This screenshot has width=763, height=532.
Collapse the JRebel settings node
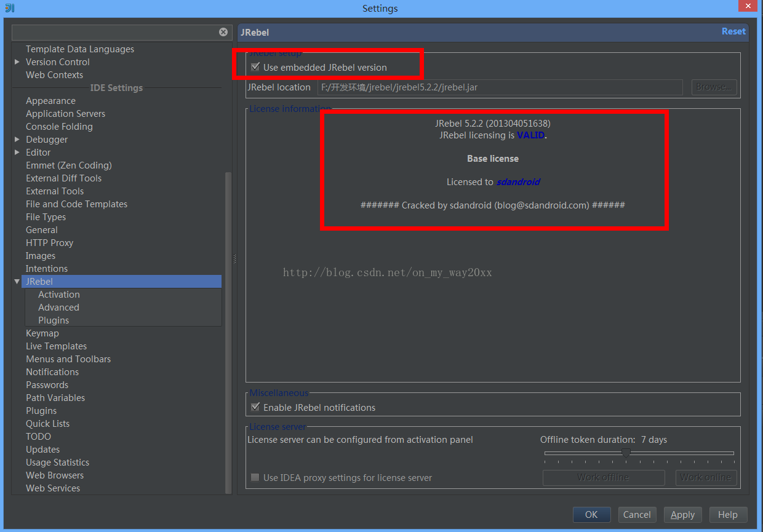tap(17, 282)
